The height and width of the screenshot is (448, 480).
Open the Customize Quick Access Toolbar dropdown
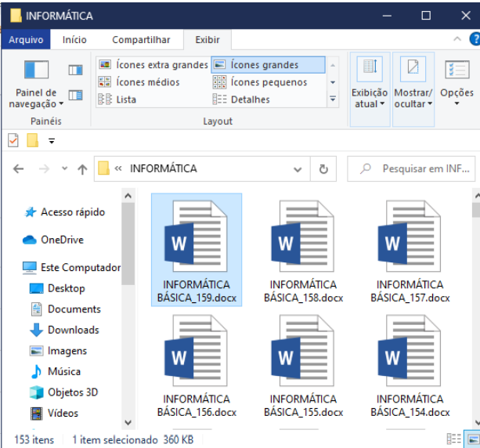click(x=52, y=141)
